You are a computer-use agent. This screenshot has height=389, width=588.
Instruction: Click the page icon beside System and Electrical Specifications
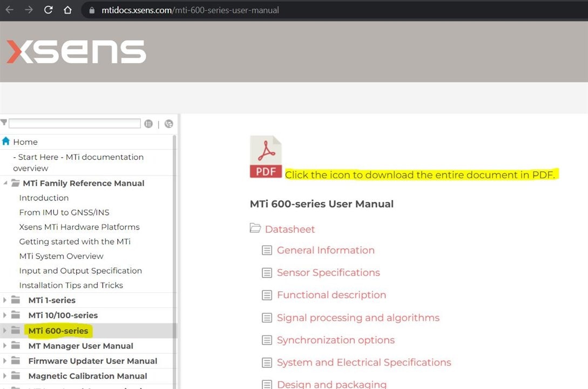point(267,363)
